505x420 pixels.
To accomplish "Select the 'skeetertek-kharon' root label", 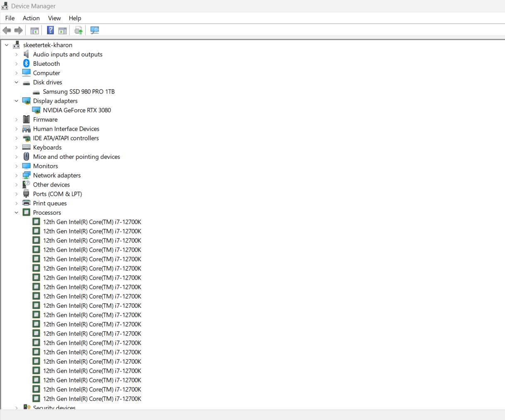I will (x=48, y=45).
